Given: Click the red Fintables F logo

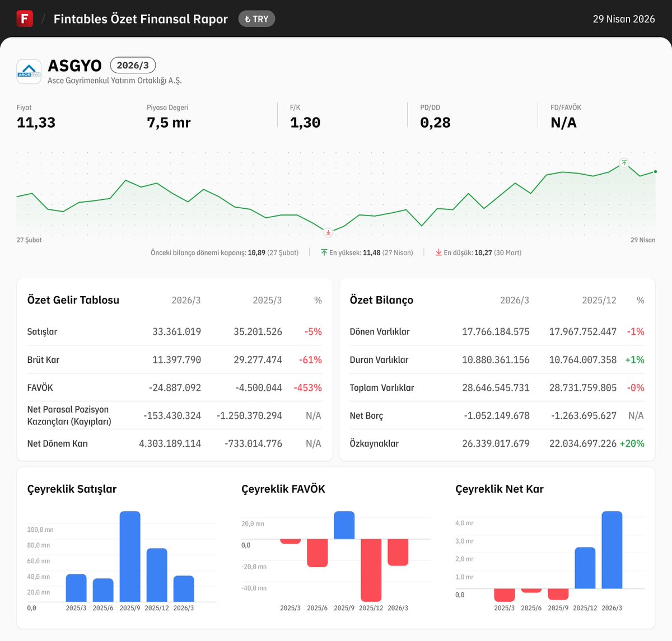Looking at the screenshot, I should pyautogui.click(x=25, y=18).
